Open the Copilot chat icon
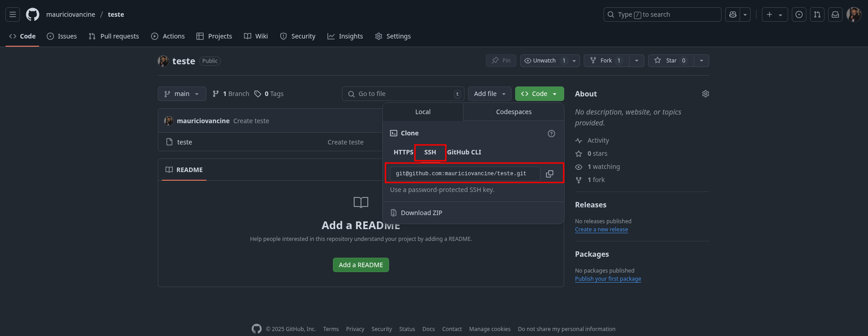868x336 pixels. click(732, 14)
